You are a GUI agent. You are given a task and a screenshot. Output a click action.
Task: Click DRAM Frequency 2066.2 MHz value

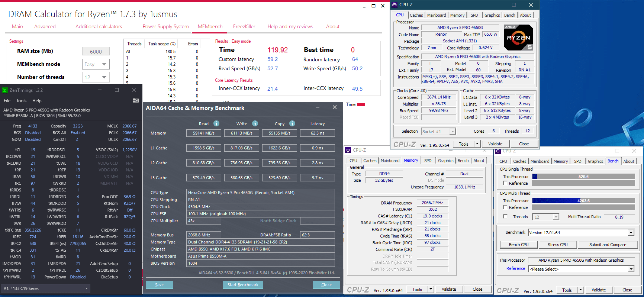[432, 203]
